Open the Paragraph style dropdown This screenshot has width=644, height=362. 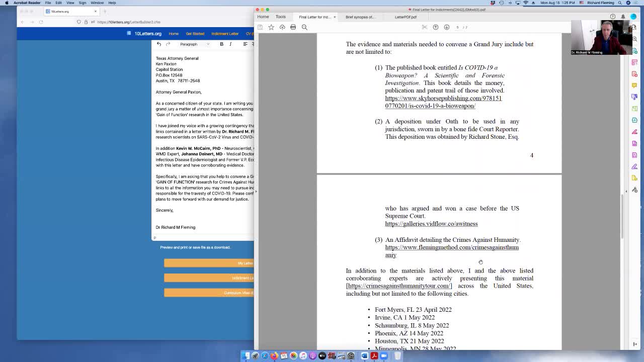tap(194, 44)
